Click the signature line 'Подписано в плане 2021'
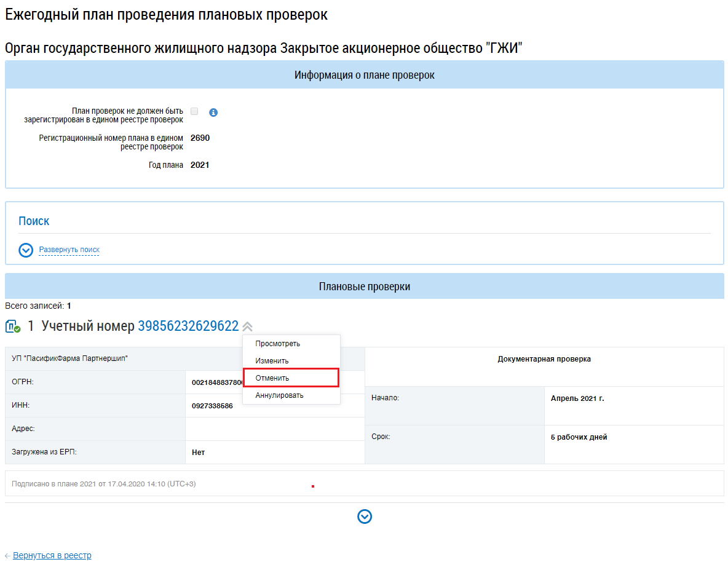Screen dimensions: 728x578 click(103, 484)
